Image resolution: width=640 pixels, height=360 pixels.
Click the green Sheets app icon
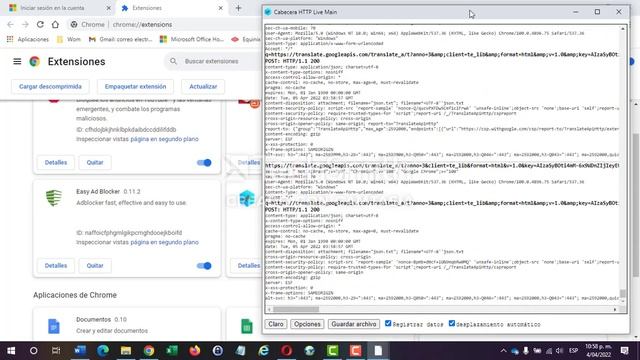click(x=247, y=326)
